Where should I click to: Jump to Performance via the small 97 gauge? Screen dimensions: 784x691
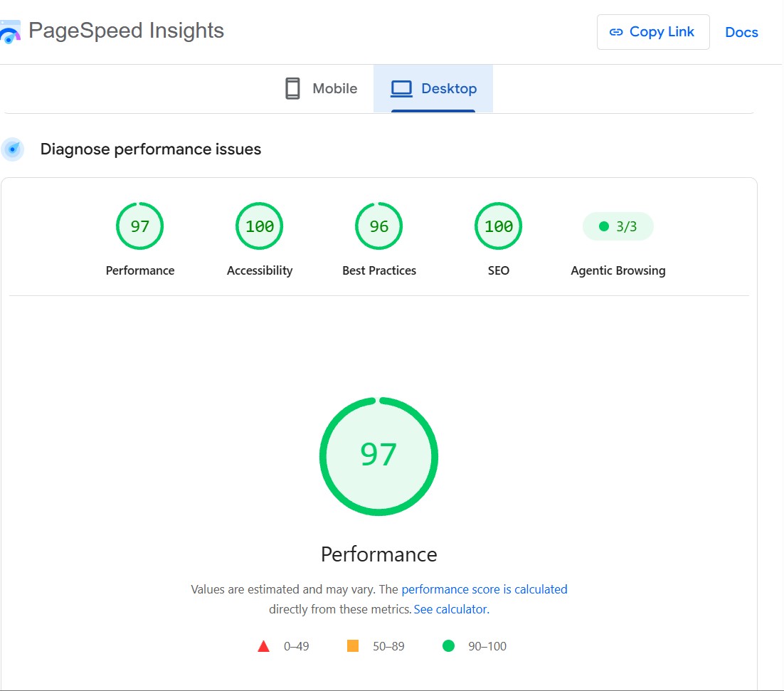140,226
